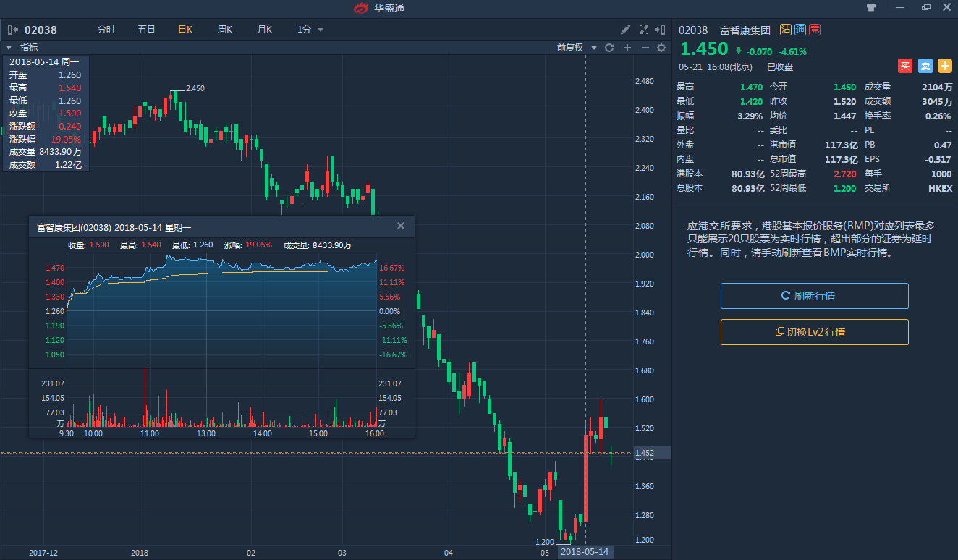
Task: Close the 2018-05-14 intraday popup
Action: tap(401, 226)
